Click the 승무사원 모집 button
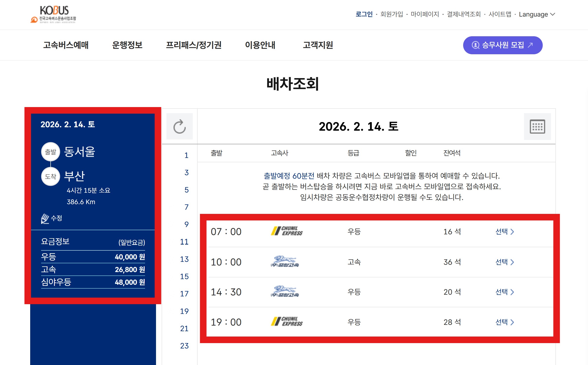Screen dimensions: 588x365 [503, 45]
